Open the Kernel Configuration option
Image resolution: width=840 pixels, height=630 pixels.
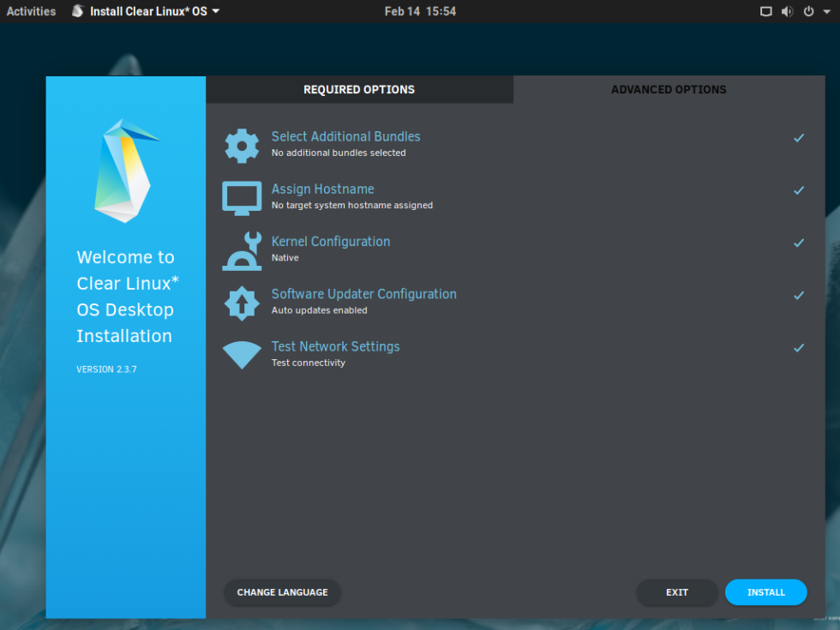tap(331, 242)
